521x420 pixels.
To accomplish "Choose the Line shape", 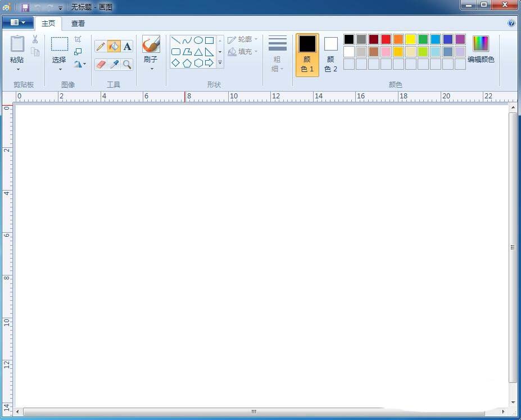I will (176, 40).
